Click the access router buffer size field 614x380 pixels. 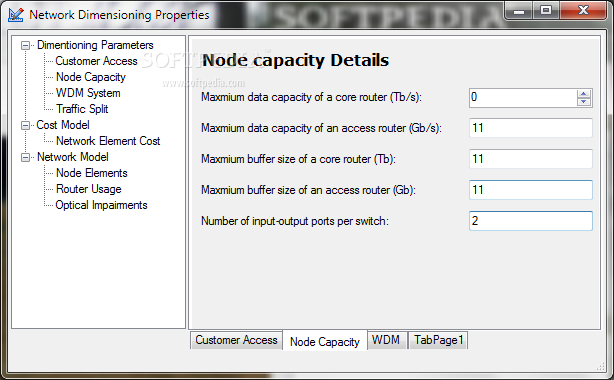(531, 190)
